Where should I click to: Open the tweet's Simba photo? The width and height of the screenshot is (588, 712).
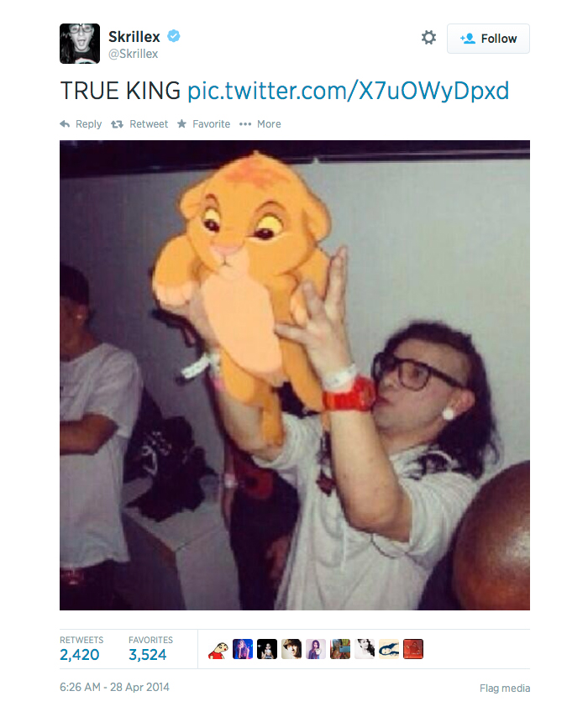[295, 375]
